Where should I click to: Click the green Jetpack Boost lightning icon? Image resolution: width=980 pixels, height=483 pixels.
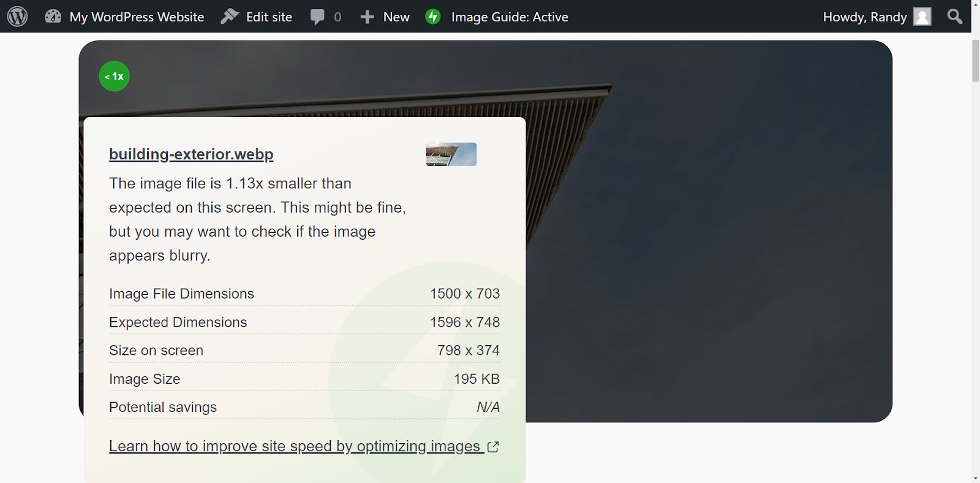[x=433, y=17]
